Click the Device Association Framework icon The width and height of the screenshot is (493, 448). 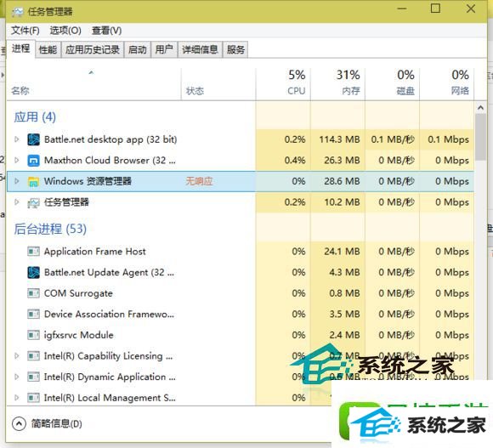point(33,314)
